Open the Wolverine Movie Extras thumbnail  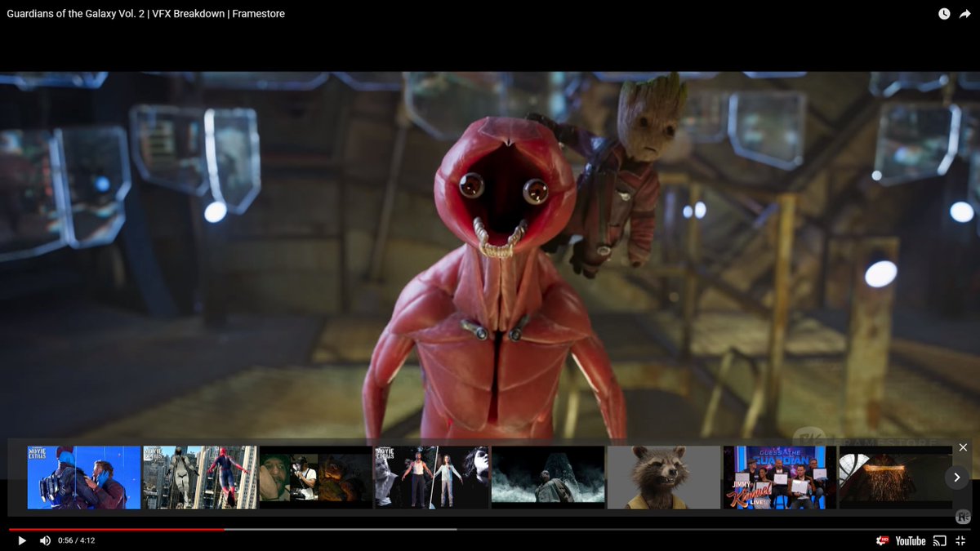pos(432,478)
